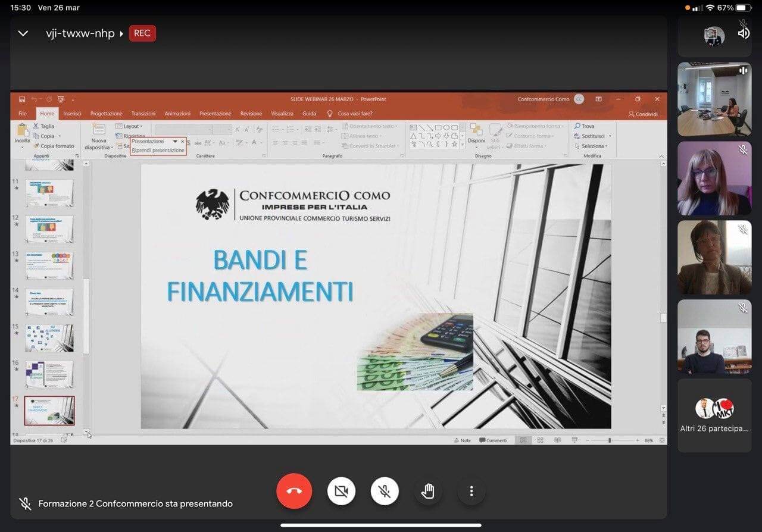Open the three-dot more options menu
This screenshot has width=762, height=532.
click(x=471, y=491)
